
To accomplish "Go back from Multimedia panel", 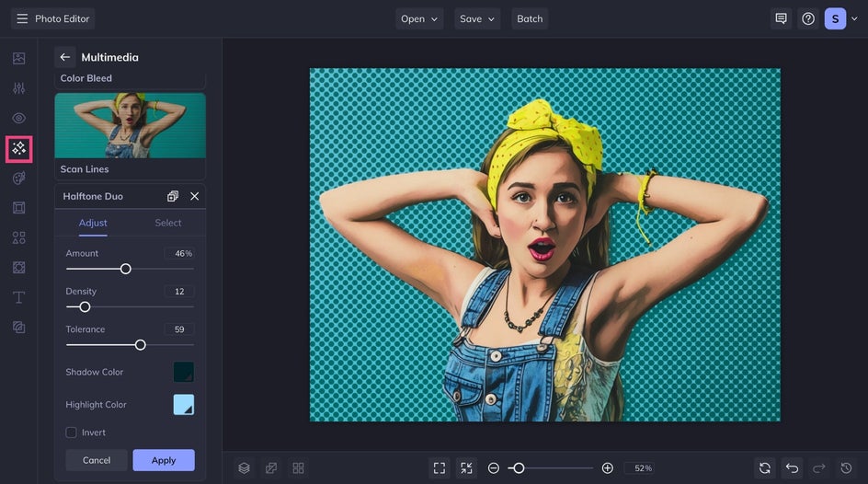I will tap(64, 57).
